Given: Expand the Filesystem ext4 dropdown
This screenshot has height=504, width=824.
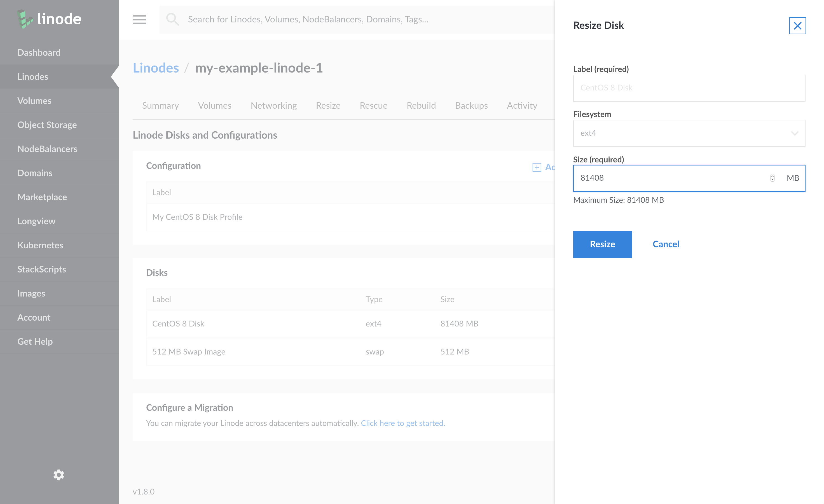Looking at the screenshot, I should 682,133.
